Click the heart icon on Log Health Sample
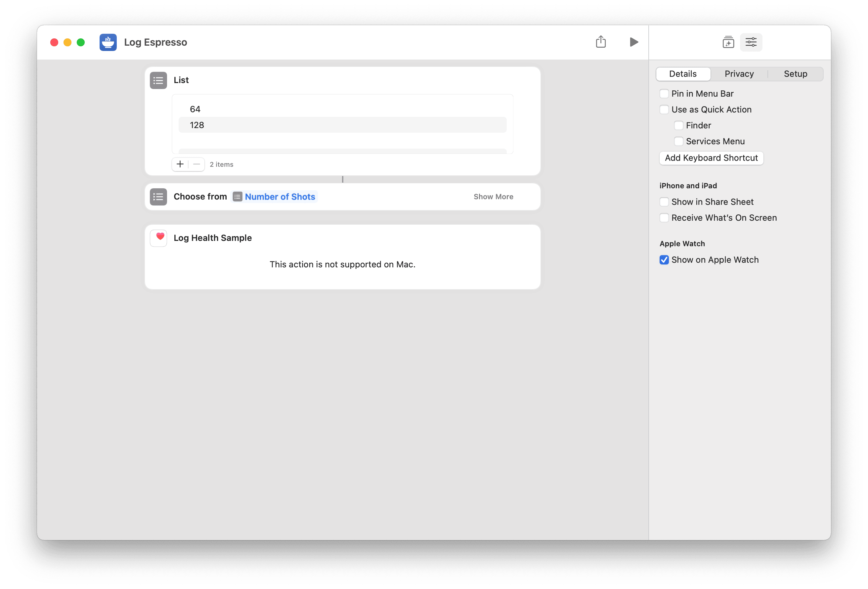Viewport: 868px width, 589px height. point(158,238)
